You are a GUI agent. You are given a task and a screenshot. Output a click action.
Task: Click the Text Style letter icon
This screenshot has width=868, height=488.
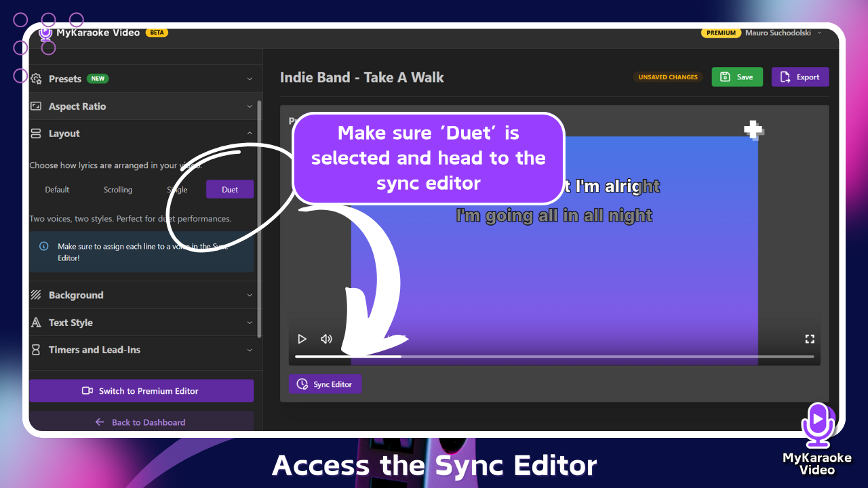pos(36,323)
